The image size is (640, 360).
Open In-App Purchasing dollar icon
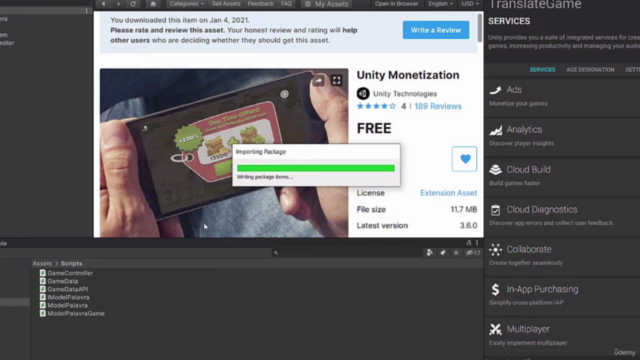coord(496,289)
